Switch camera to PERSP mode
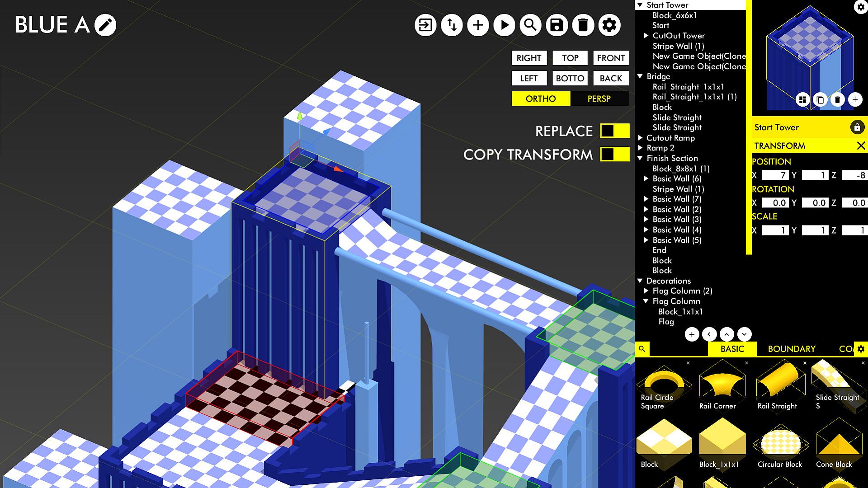Viewport: 868px width, 488px height. 599,99
